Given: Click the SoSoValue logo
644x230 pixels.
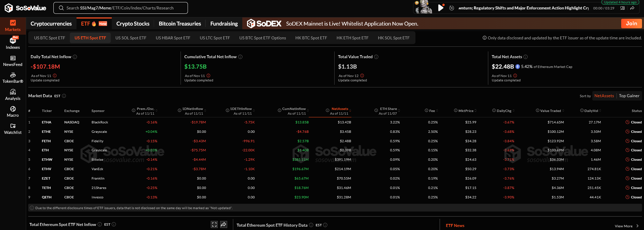Looking at the screenshot, I should tap(26, 8).
